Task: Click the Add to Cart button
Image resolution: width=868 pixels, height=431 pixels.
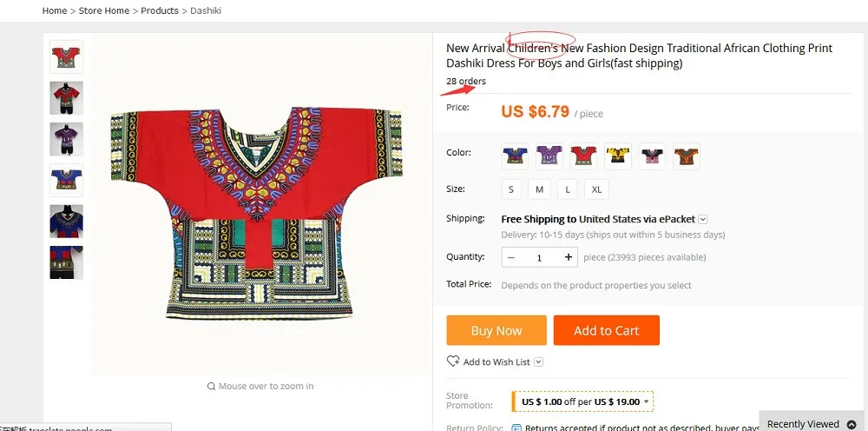Action: click(606, 330)
